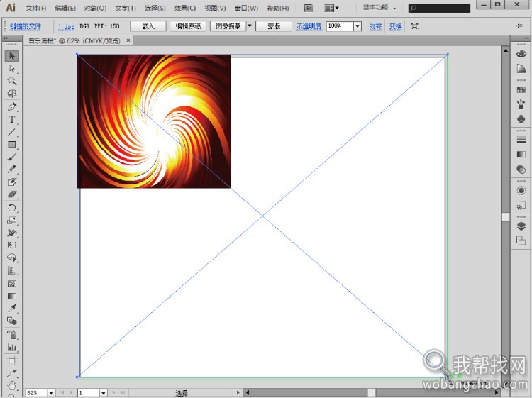Choose the Eyedropper tool

point(12,308)
